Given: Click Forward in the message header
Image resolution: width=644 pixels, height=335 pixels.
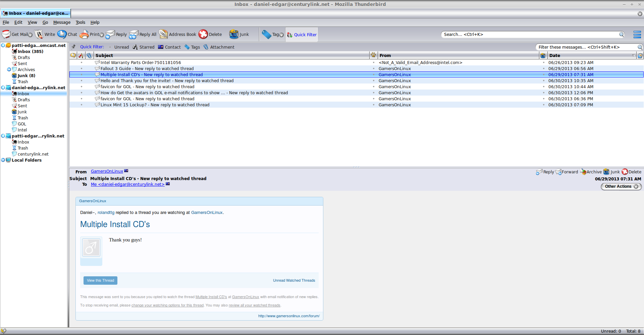Looking at the screenshot, I should pyautogui.click(x=567, y=172).
